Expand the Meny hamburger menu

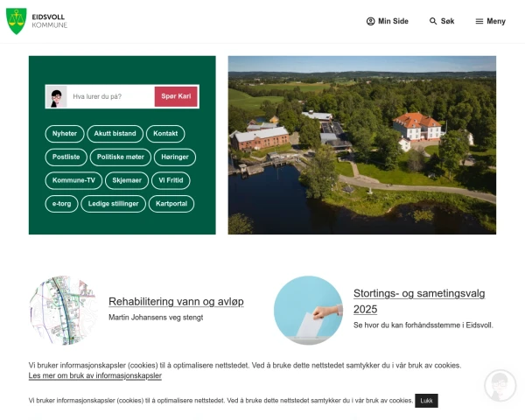tap(490, 21)
